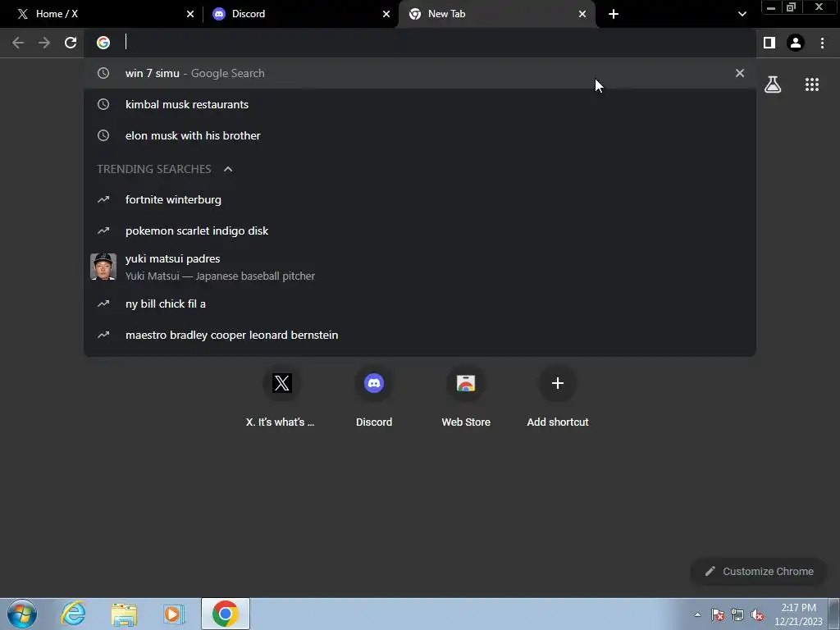Click the muted volume speaker icon
The width and height of the screenshot is (840, 630).
point(757,614)
